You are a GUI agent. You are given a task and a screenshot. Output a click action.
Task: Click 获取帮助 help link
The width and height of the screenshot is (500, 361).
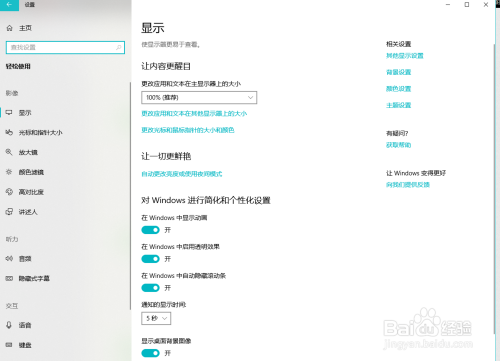coord(398,145)
